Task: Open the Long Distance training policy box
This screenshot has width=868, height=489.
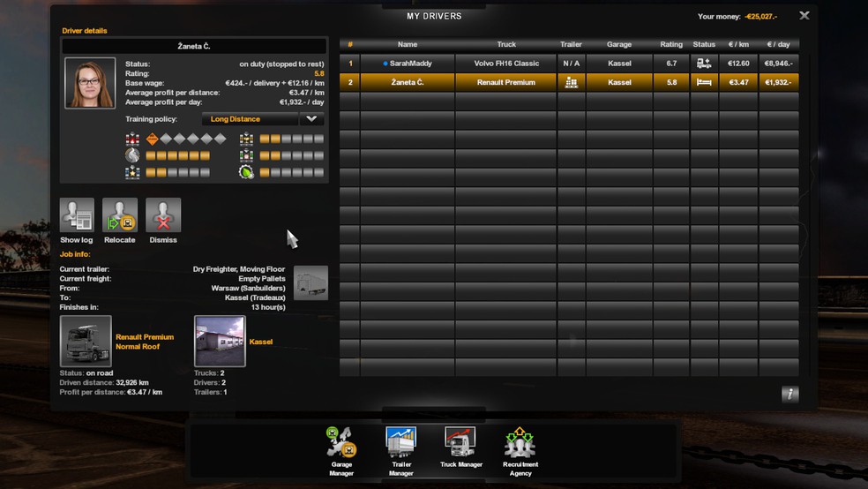Action: pos(251,119)
